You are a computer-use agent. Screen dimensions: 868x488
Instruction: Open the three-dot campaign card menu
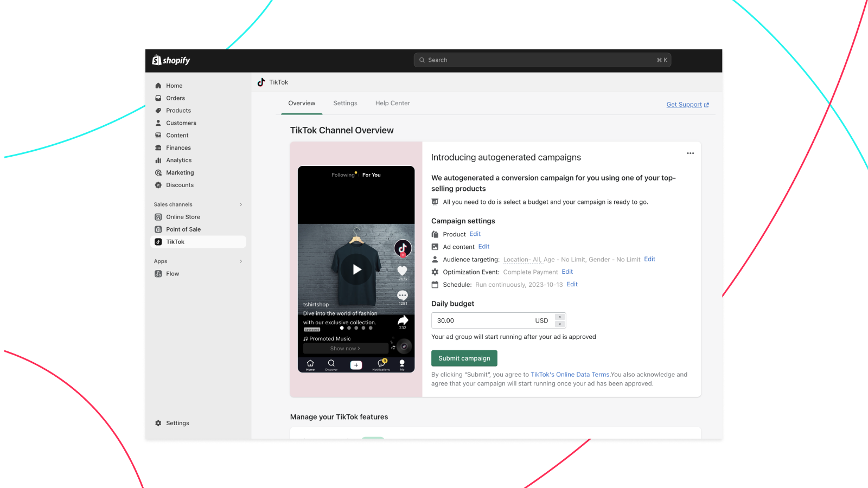690,153
